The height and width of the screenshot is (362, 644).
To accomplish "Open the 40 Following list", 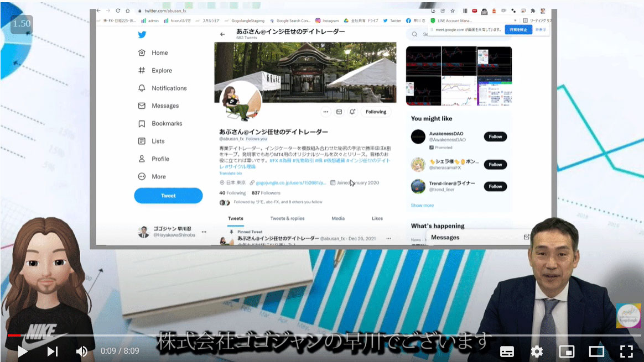I will 232,192.
